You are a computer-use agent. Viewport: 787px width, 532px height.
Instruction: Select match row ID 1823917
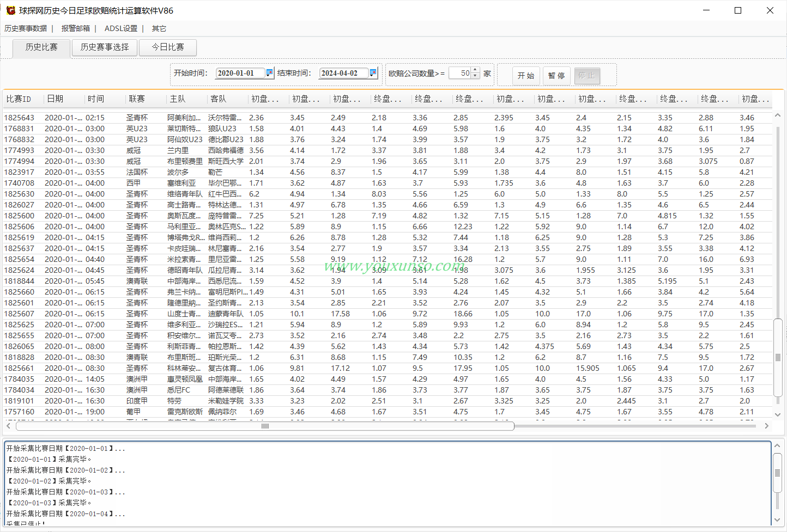coord(388,172)
